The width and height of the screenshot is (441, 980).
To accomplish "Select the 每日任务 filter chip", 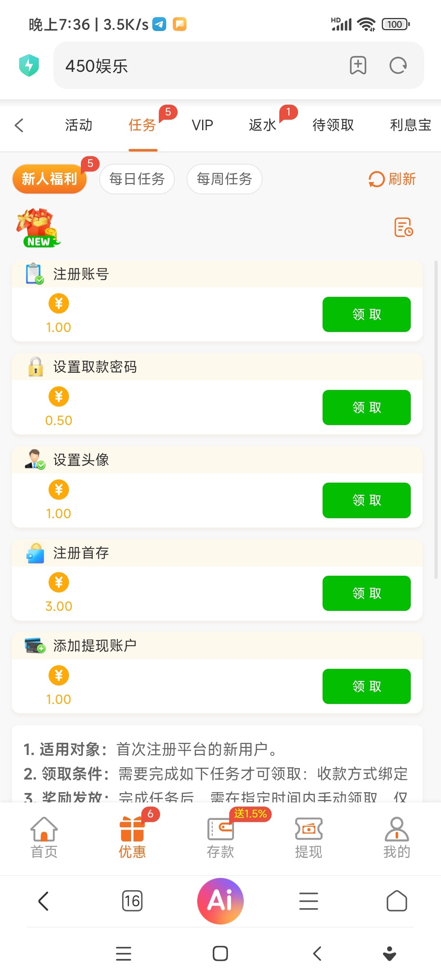I will pyautogui.click(x=137, y=179).
